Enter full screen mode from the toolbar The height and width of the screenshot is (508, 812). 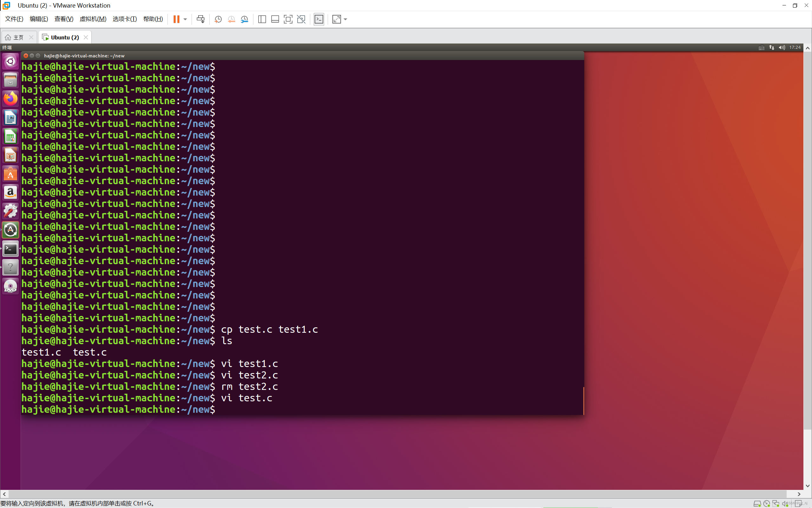coord(288,19)
